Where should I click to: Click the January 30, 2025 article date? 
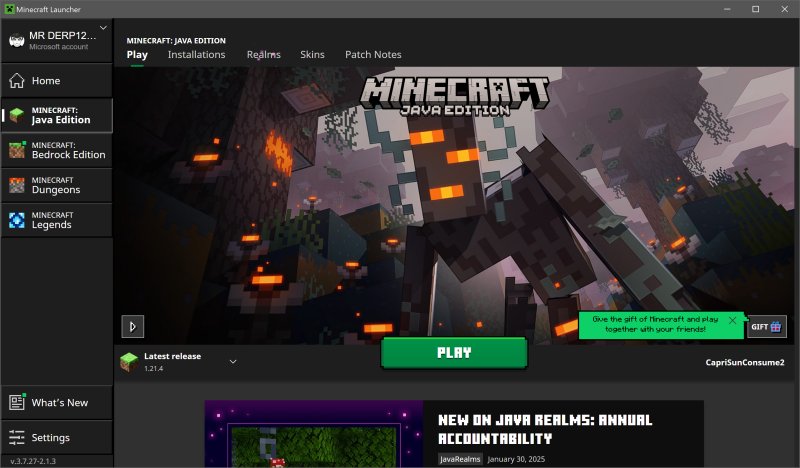tap(516, 459)
